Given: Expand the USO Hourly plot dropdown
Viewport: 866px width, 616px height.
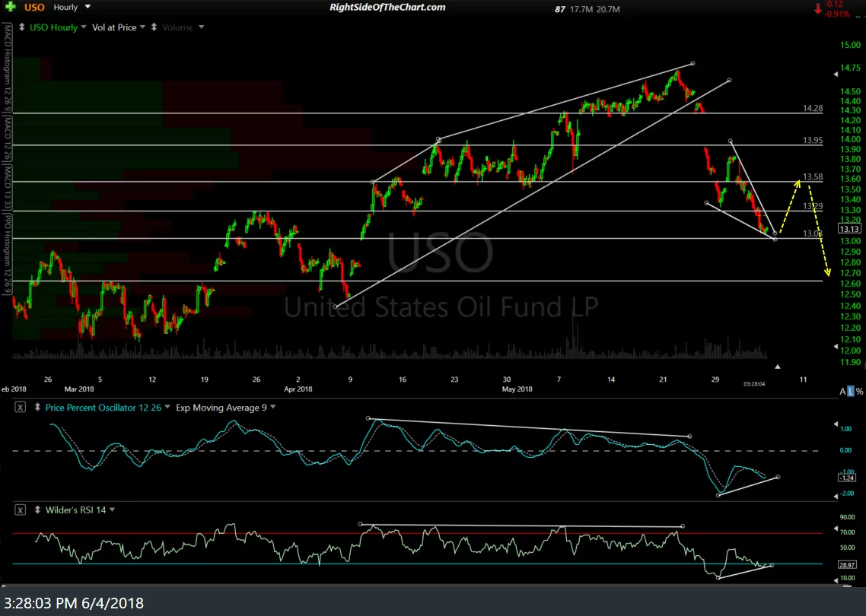Looking at the screenshot, I should (84, 27).
